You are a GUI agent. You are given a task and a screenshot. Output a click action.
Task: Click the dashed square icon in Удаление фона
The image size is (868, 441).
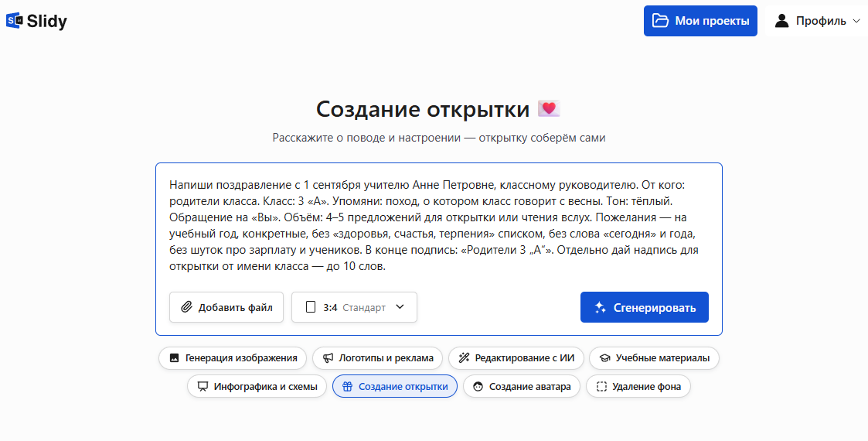(x=602, y=386)
